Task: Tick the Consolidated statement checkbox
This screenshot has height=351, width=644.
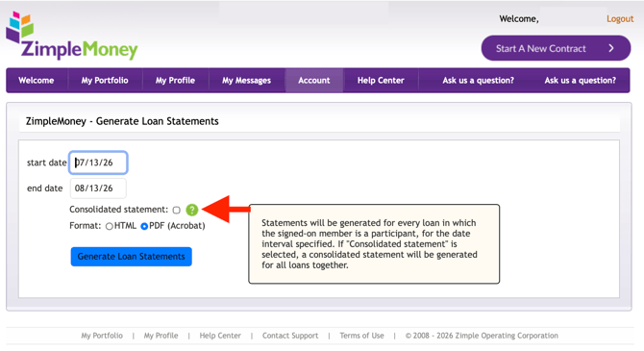Action: 177,210
